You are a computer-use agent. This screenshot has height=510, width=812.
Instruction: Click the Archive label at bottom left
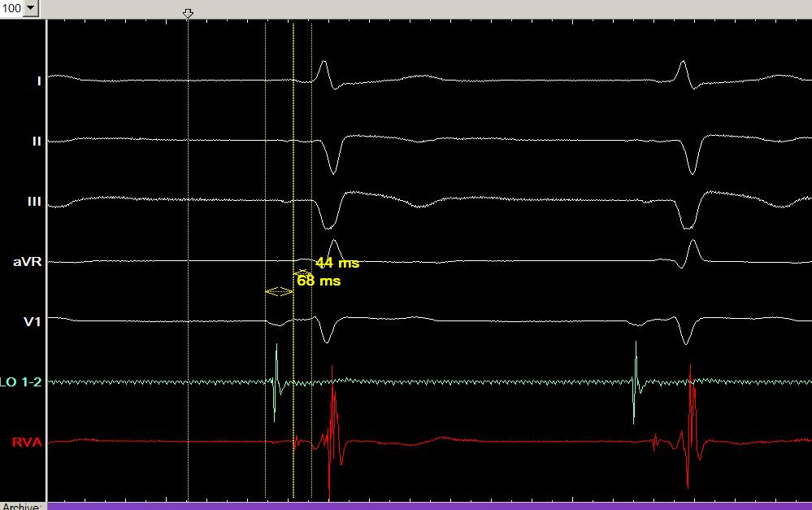(20, 506)
